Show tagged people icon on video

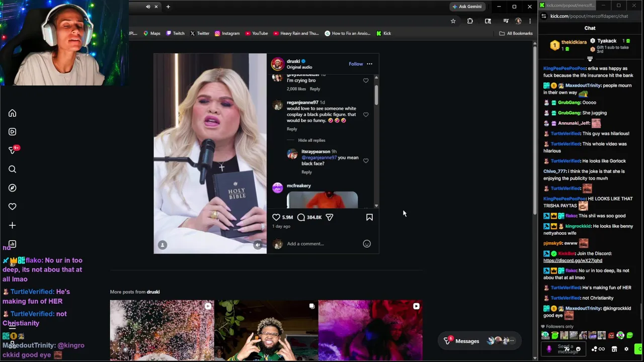[162, 245]
